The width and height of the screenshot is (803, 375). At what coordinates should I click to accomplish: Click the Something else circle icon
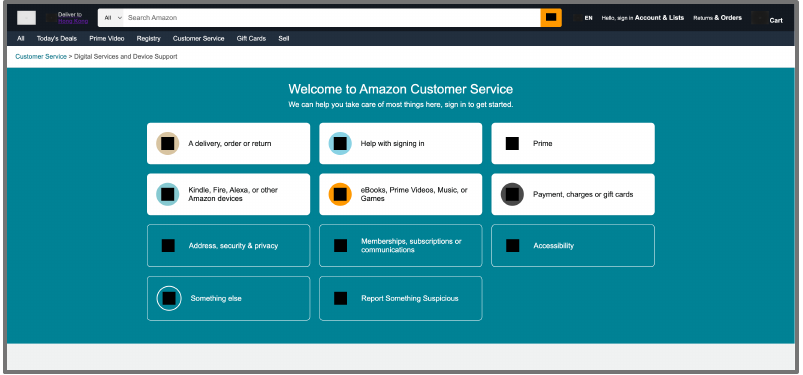click(169, 298)
